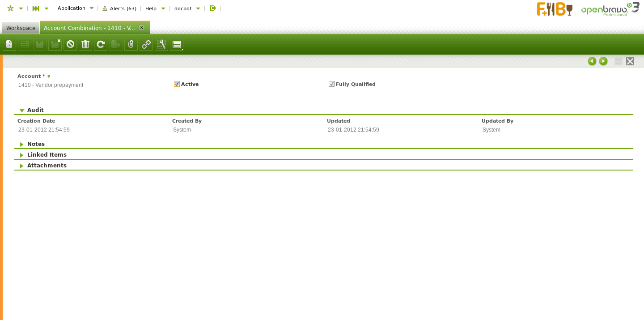Go to the previous record arrow
Viewport: 644px width, 320px height.
tap(592, 61)
